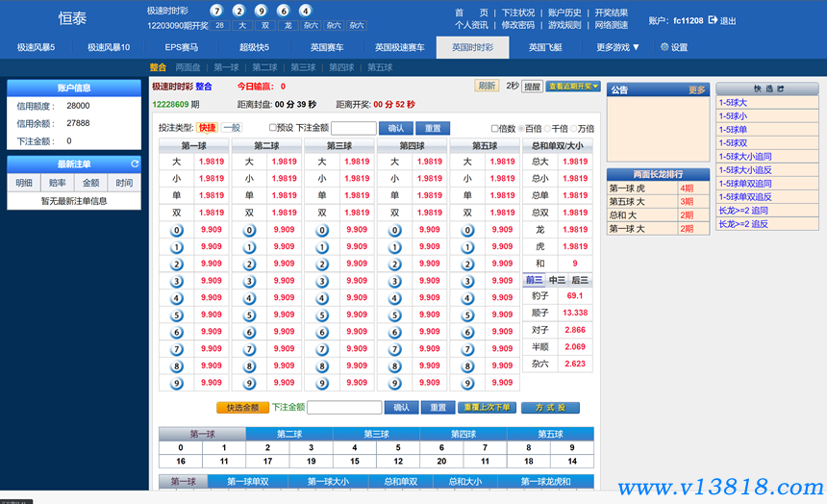Click the top 下注金额 input field

354,128
